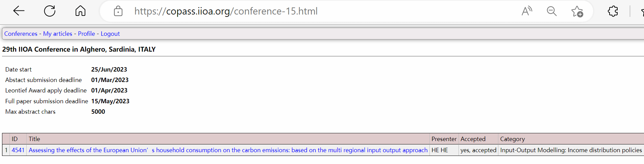Open the article title about carbon emissions

[x=228, y=150]
